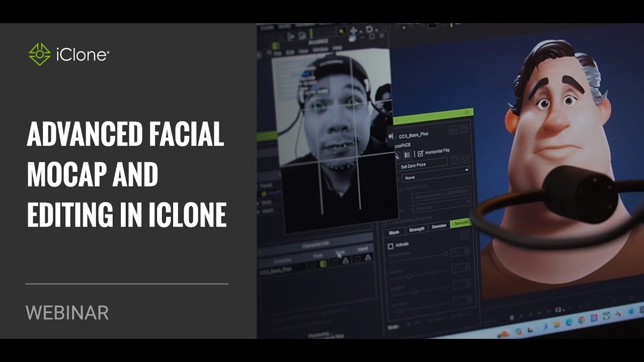The image size is (644, 362).
Task: Open Copilot from the taskbar
Action: point(519,331)
